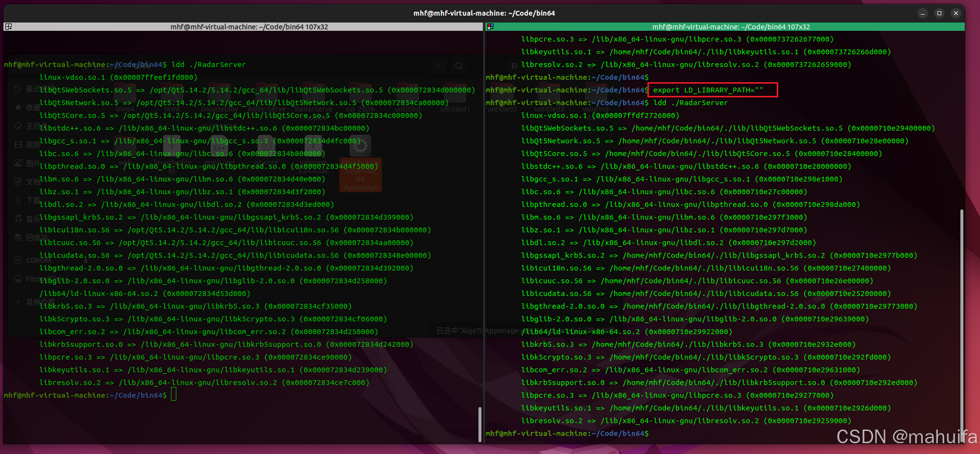This screenshot has width=980, height=454.
Task: Click the libicudata.so.56 line in right pane
Action: 706,294
